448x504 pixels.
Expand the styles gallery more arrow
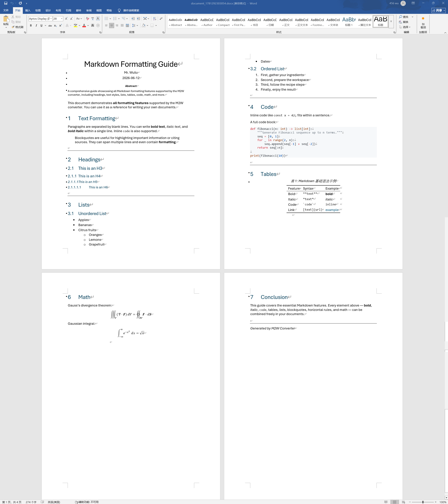[x=391, y=21]
